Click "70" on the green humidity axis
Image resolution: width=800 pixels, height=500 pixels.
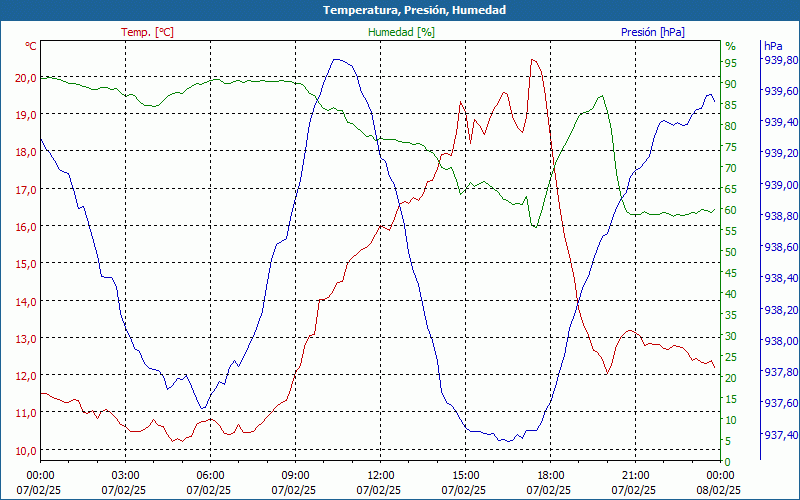pos(731,168)
